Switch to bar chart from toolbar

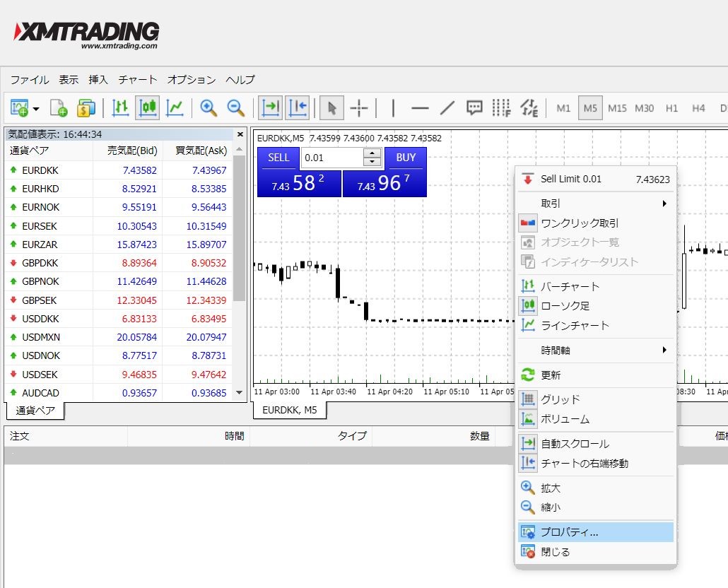click(x=121, y=107)
